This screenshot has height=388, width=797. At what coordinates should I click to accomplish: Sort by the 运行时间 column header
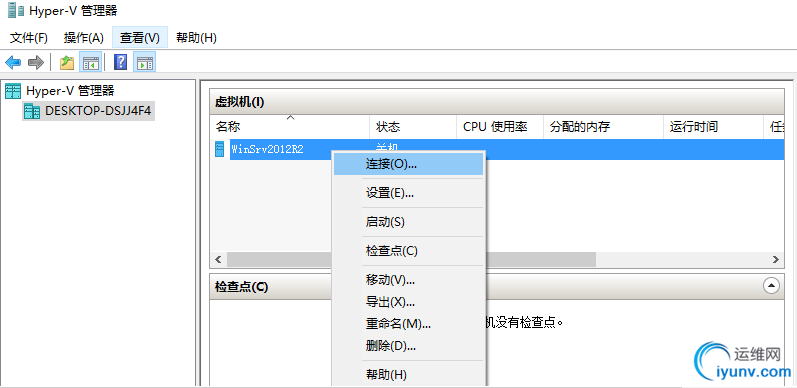click(x=714, y=127)
